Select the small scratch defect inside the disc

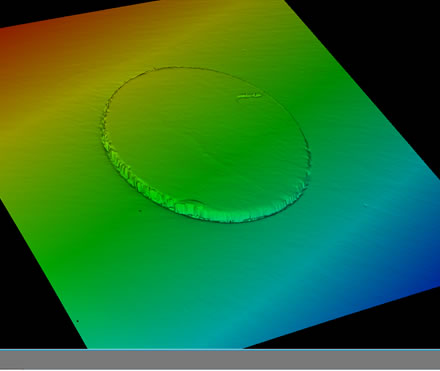point(249,96)
